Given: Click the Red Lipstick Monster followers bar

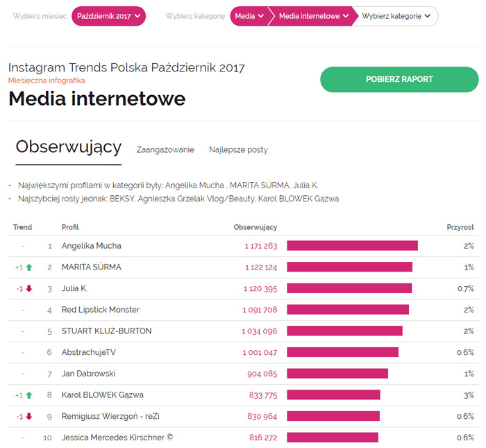Looking at the screenshot, I should click(x=348, y=309).
